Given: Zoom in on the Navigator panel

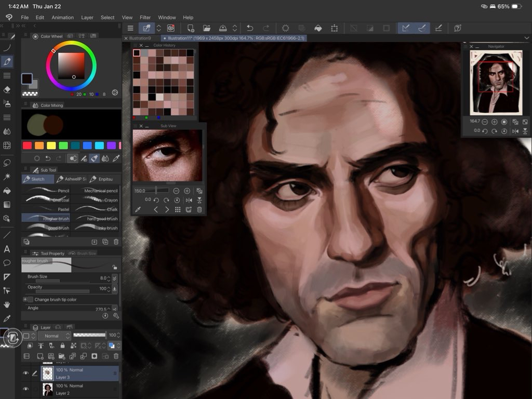Looking at the screenshot, I should [x=494, y=122].
